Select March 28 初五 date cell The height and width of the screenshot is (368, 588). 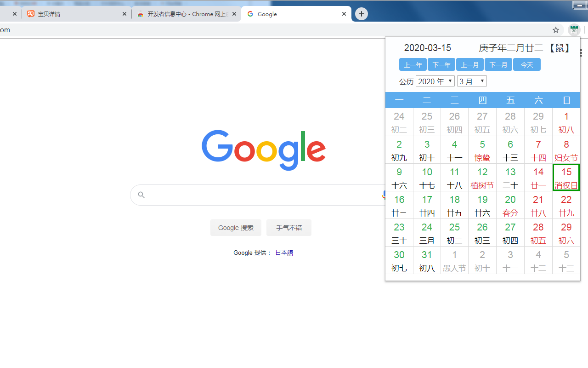[538, 233]
